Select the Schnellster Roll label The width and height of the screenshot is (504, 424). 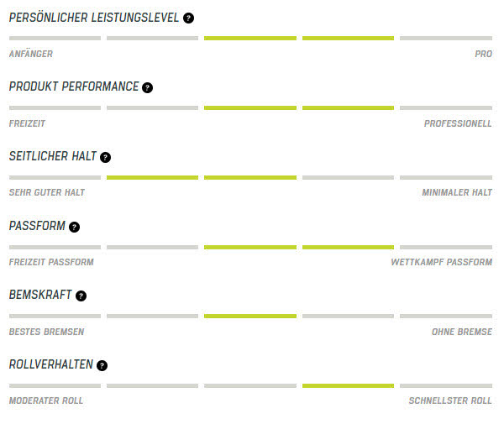(x=450, y=400)
